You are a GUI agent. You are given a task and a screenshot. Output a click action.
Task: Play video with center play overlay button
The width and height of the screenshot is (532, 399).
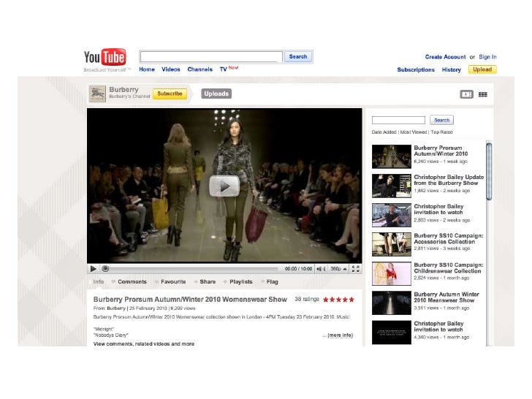click(x=224, y=186)
